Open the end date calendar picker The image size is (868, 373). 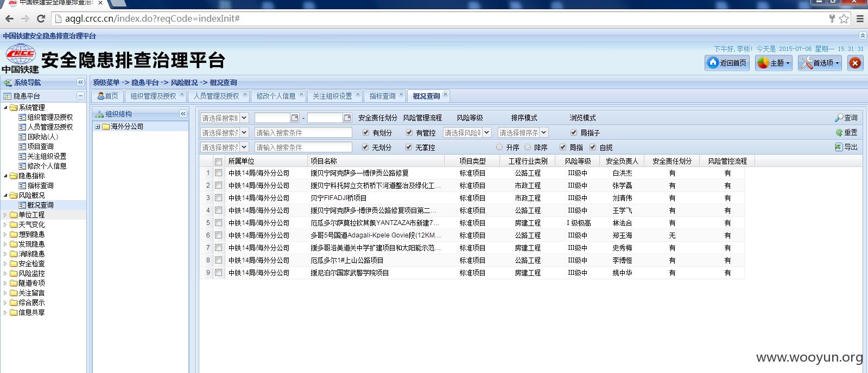point(347,118)
